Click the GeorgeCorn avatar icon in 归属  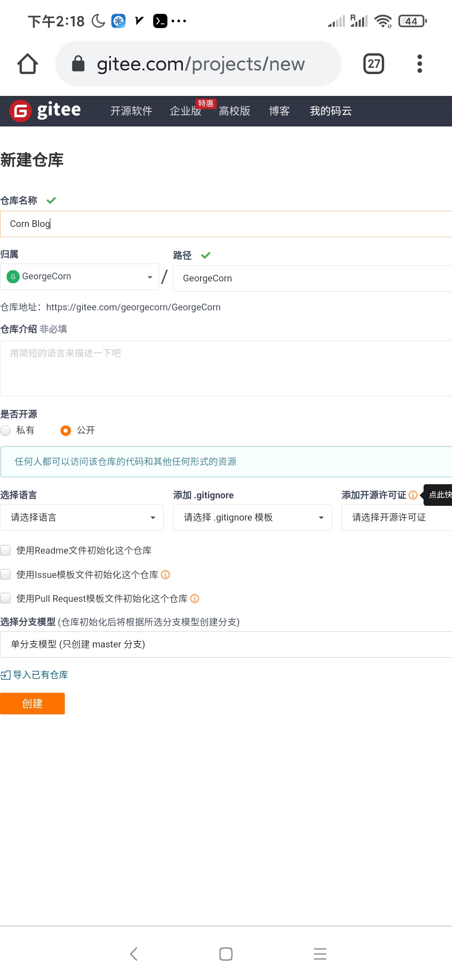[13, 277]
